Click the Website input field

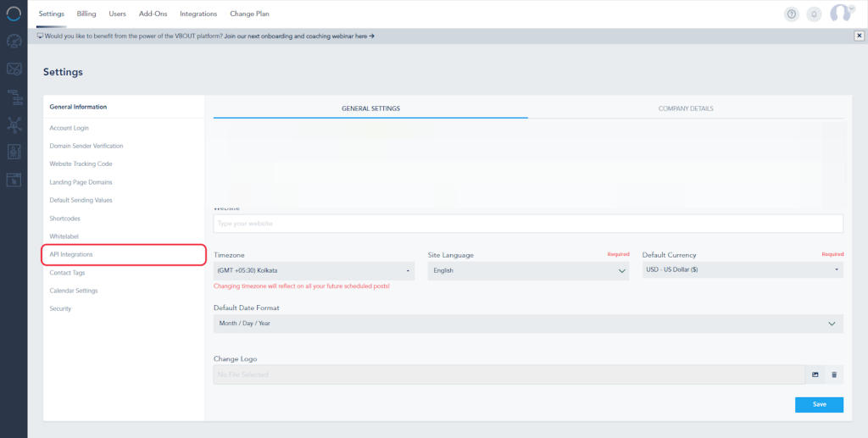528,223
